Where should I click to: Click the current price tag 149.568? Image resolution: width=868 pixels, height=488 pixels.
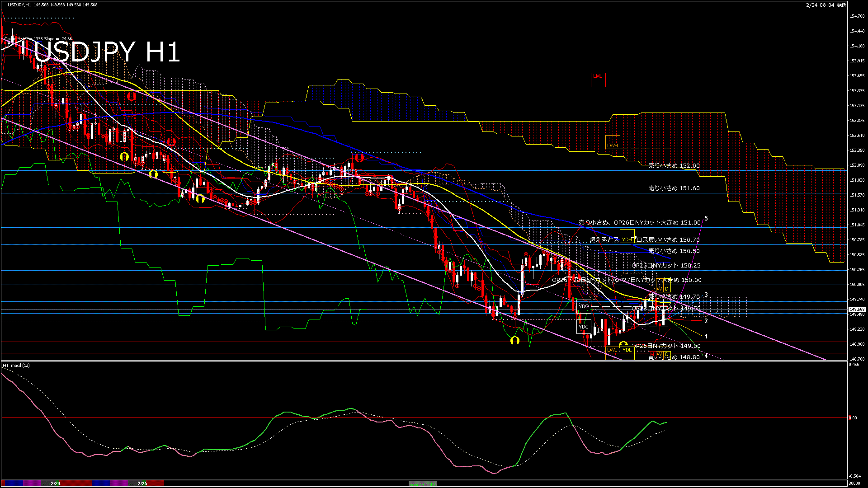pos(858,310)
